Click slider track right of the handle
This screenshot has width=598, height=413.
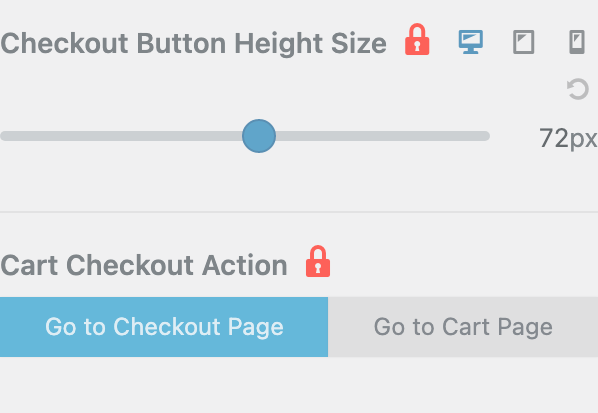(383, 136)
